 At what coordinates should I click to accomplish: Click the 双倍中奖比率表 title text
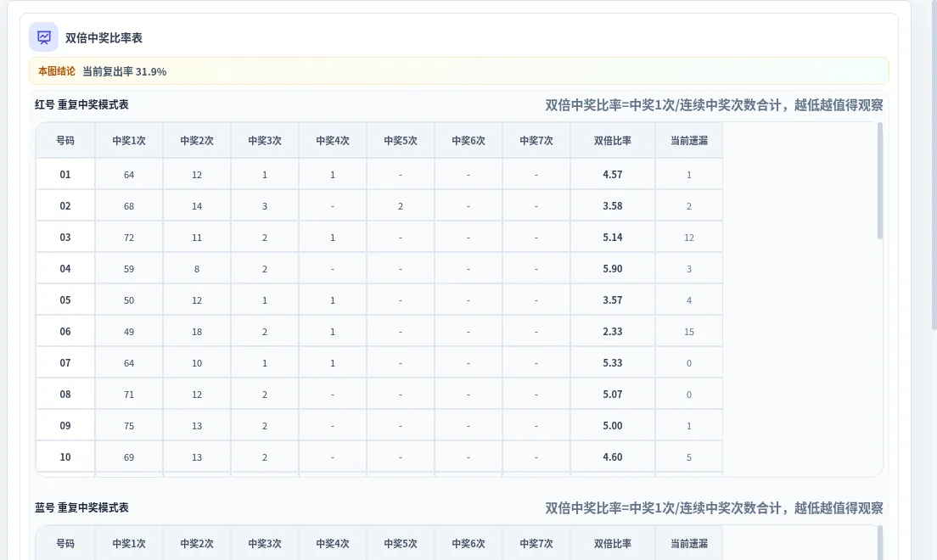point(104,37)
